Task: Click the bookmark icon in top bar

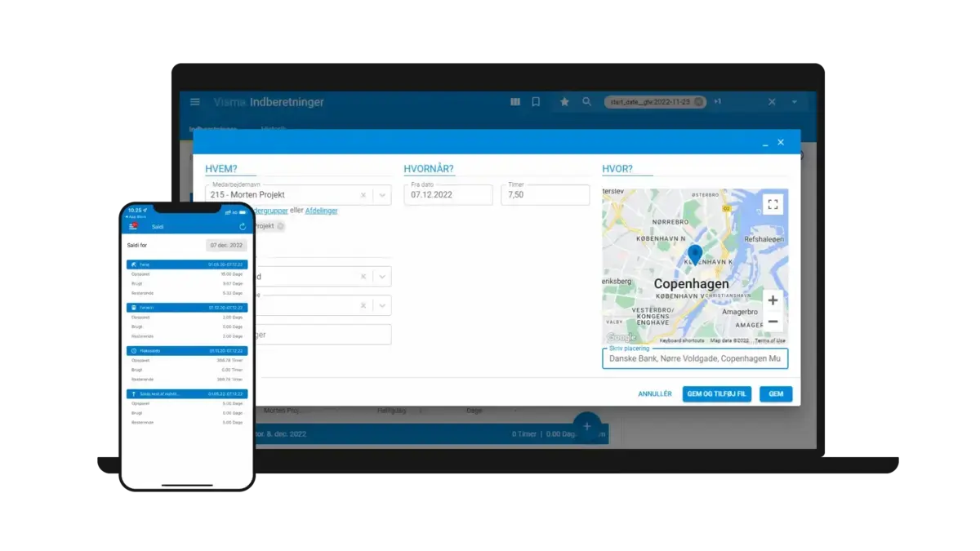Action: [536, 102]
